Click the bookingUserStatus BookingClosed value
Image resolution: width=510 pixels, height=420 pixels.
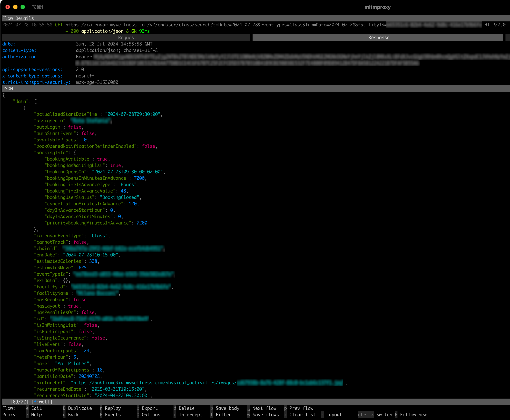(x=120, y=197)
